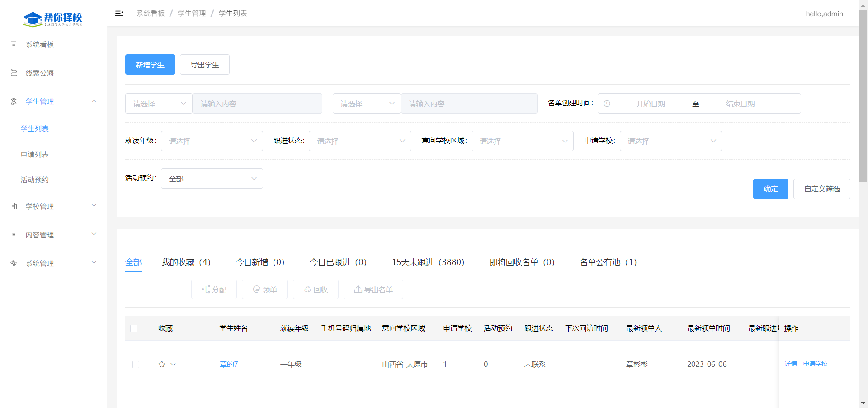Switch to the 我的收藏 (4) tab
The image size is (868, 408).
[x=186, y=262]
